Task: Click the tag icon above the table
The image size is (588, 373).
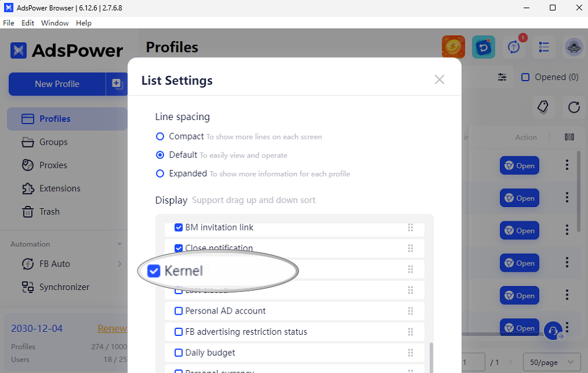Action: [543, 107]
